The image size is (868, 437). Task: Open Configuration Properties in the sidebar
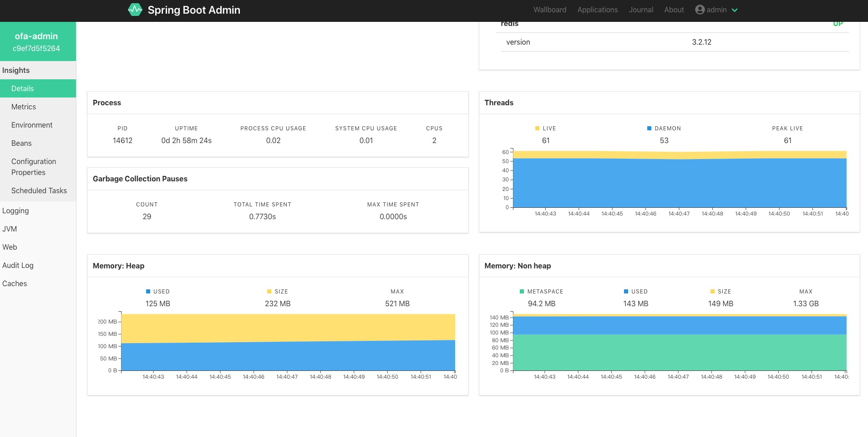[38, 167]
